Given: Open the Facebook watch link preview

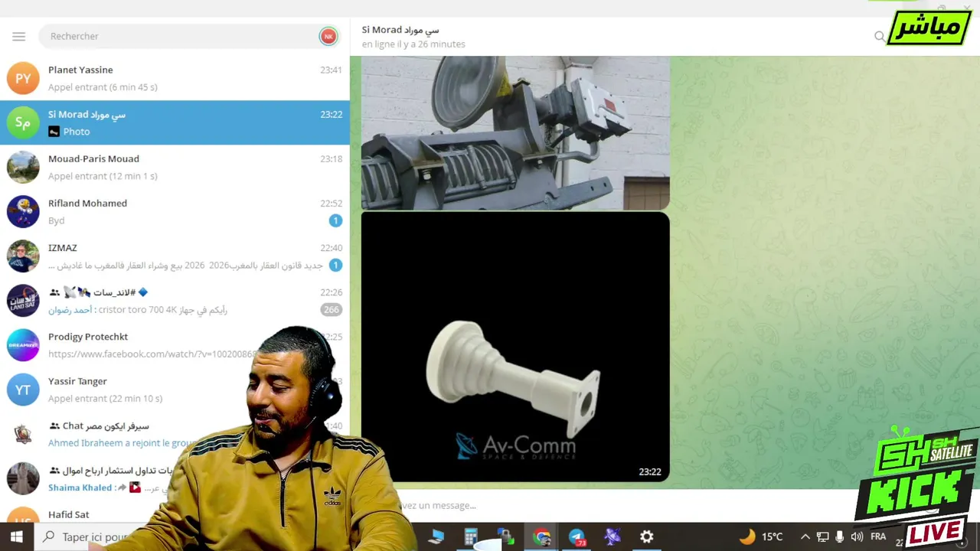Looking at the screenshot, I should click(x=152, y=354).
